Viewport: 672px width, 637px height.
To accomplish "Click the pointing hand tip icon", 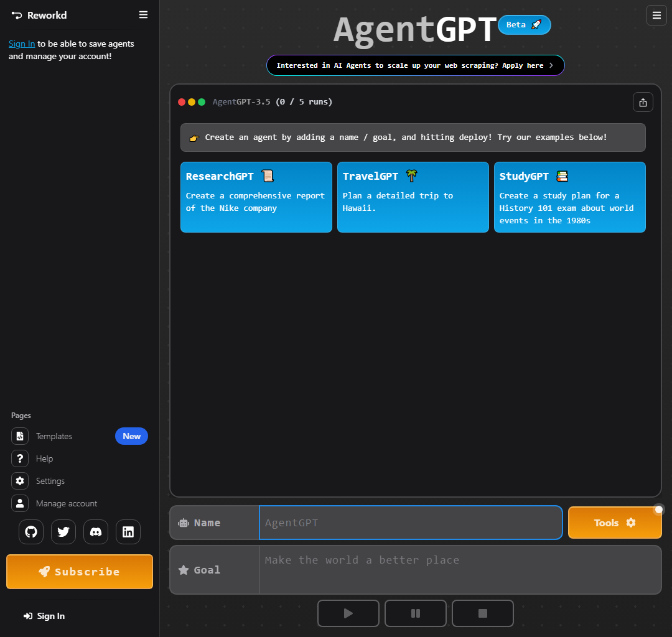I will (x=194, y=138).
